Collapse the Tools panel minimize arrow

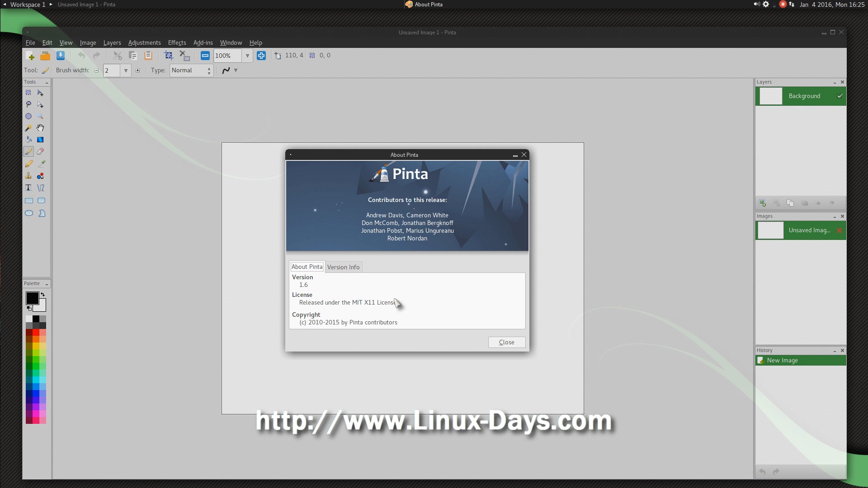click(47, 83)
